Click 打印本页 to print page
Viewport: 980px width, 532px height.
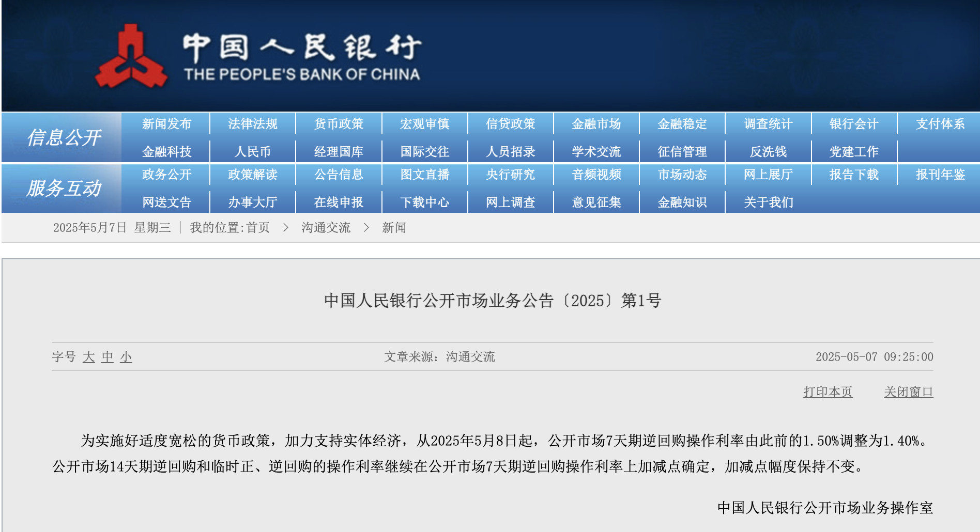point(828,392)
